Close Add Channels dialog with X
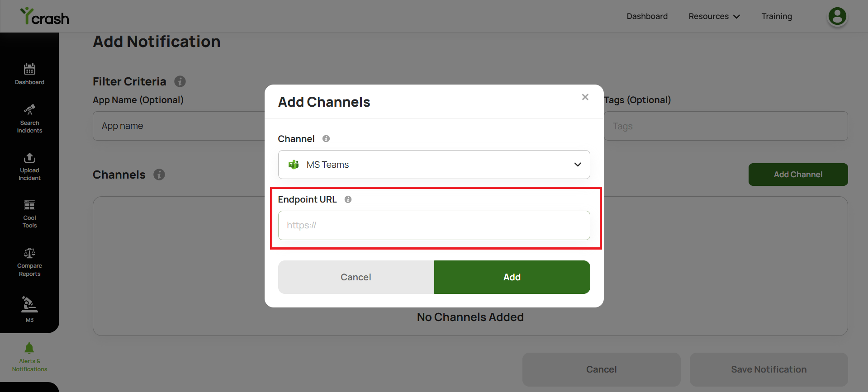This screenshot has width=868, height=392. click(585, 97)
